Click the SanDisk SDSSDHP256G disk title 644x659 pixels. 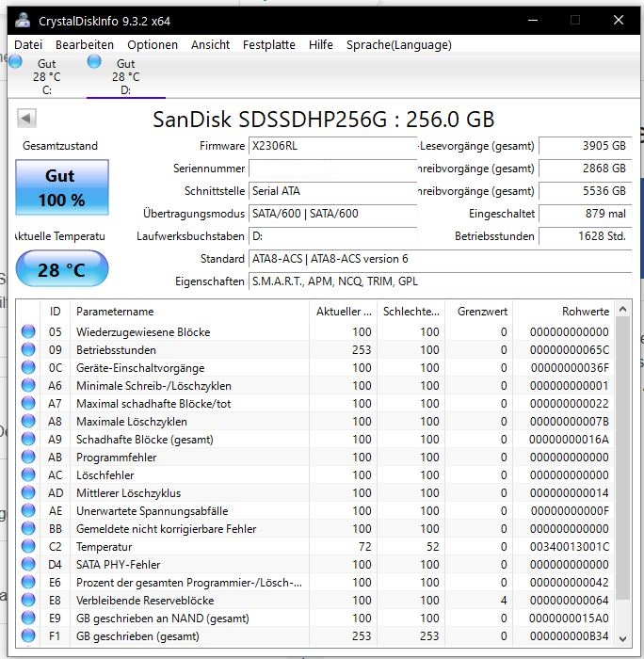(x=323, y=120)
